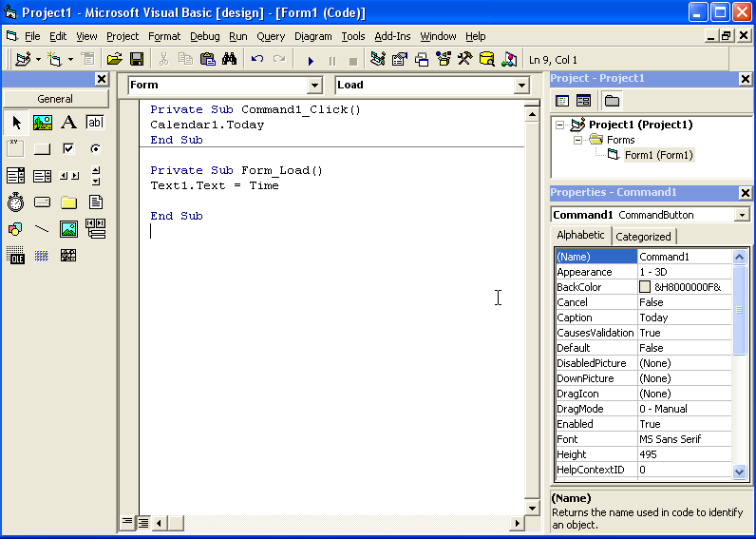Select the vertical scrollbar control tool
Viewport: 756px width, 539px height.
95,176
